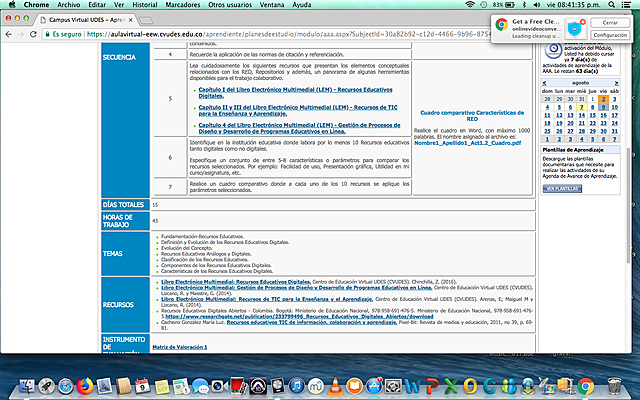Screen dimensions: 640x400
Task: Click the battery status icon
Action: [x=510, y=4]
